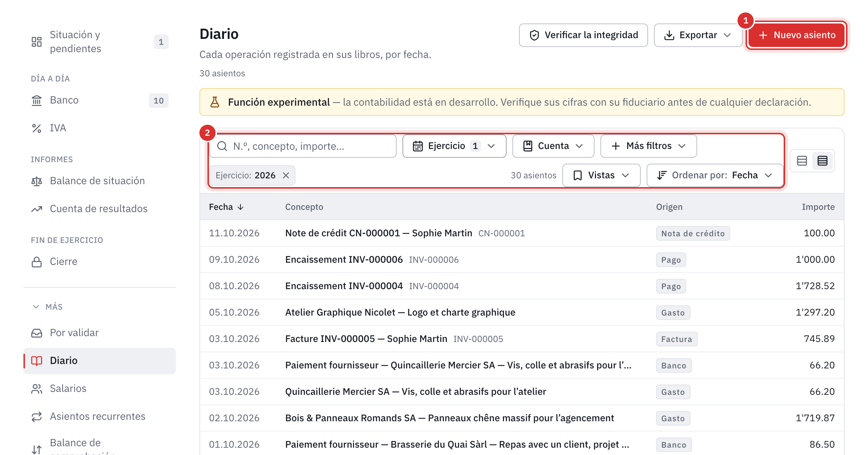Open Situación y pendientes dashboard icon
The image size is (868, 455).
[x=37, y=42]
